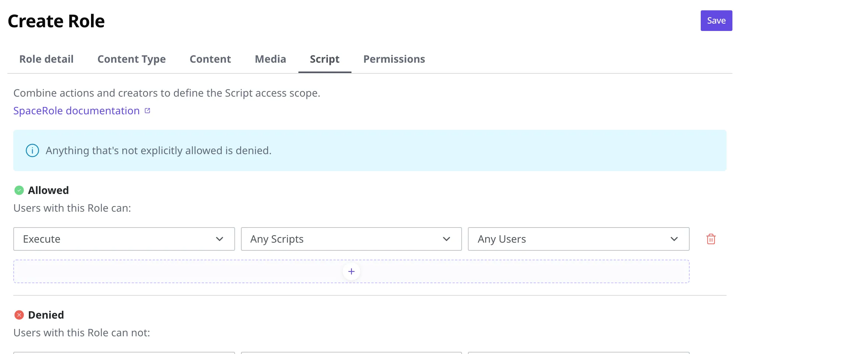Select the Media tab
This screenshot has width=868, height=354.
point(270,59)
